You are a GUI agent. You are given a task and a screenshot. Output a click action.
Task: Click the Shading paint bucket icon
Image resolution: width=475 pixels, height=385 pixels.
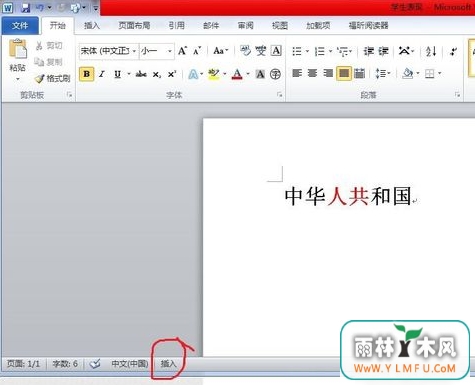click(407, 73)
